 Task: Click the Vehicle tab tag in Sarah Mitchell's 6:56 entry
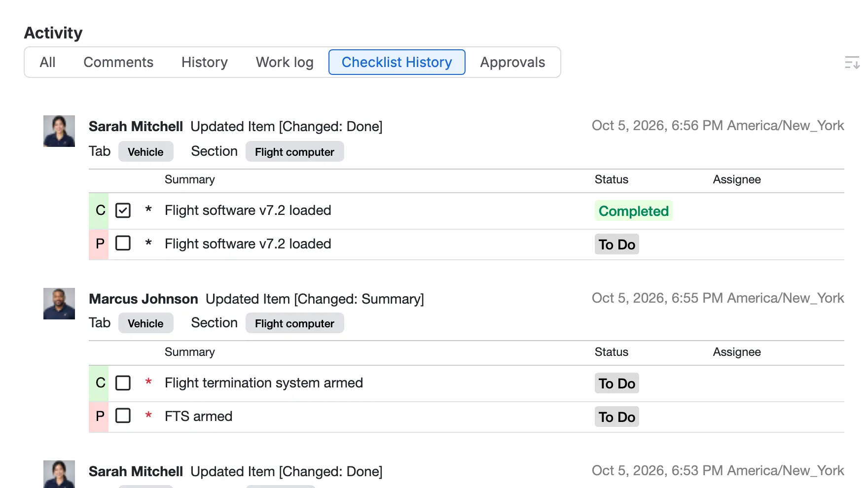tap(145, 152)
